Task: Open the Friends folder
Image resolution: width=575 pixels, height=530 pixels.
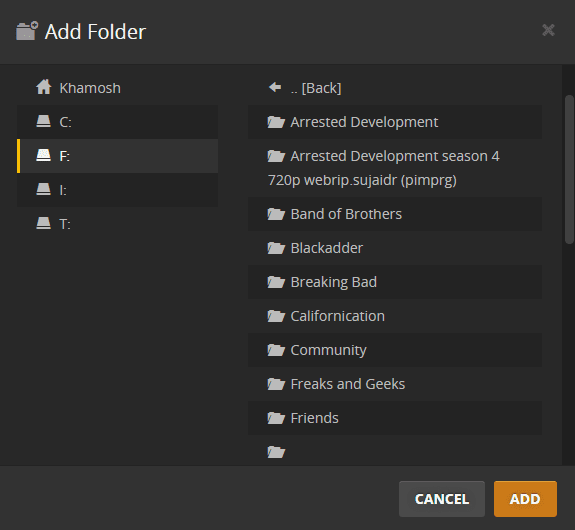Action: (x=395, y=418)
